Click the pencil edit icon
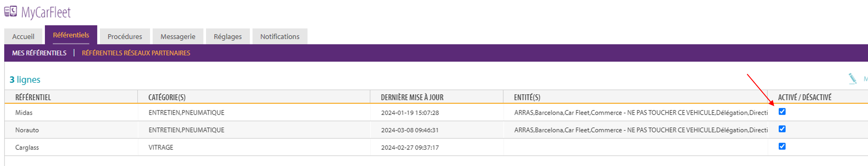This screenshot has width=868, height=166. (852, 79)
